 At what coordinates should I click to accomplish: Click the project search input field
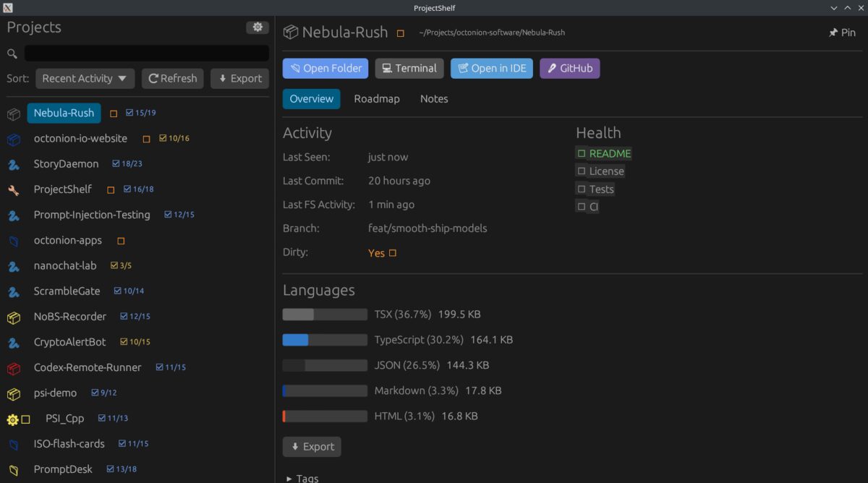point(147,54)
